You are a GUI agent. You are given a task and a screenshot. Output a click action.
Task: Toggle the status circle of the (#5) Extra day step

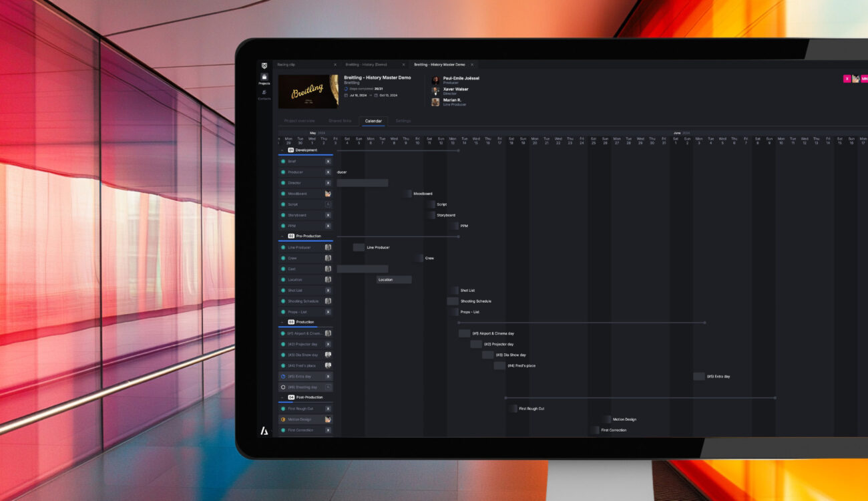283,377
